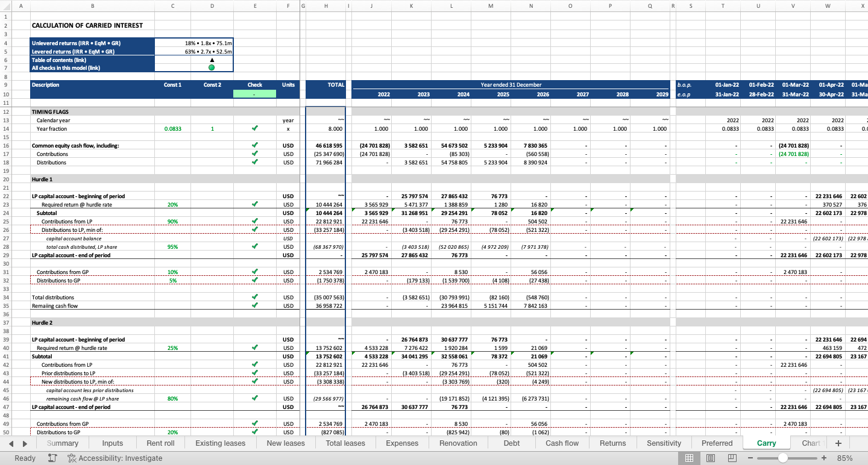The image size is (868, 465).
Task: Add a new sheet with plus button
Action: point(838,443)
